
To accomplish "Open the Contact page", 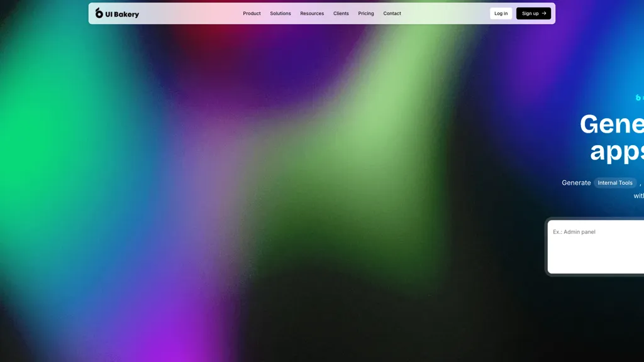I will pyautogui.click(x=392, y=14).
